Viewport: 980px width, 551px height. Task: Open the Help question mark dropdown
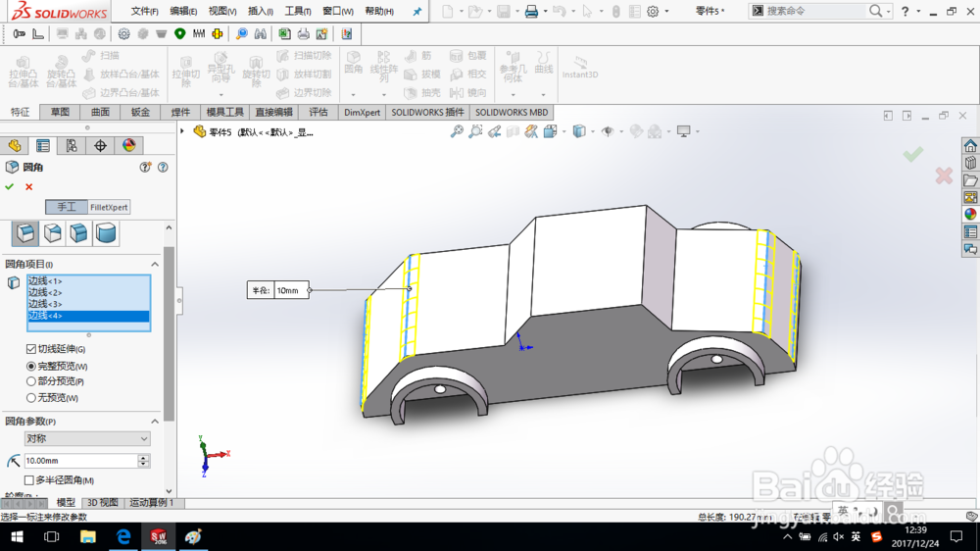click(x=919, y=11)
